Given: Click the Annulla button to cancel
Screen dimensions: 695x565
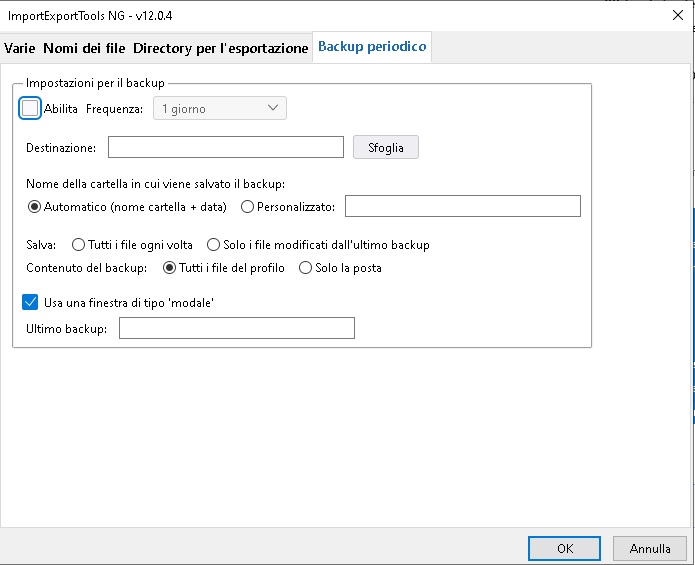Looking at the screenshot, I should click(x=650, y=549).
